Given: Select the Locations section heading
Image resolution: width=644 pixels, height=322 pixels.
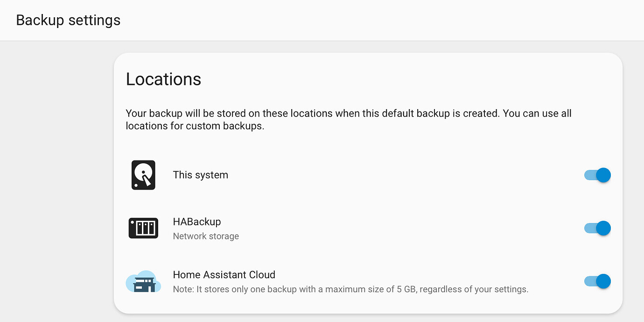Looking at the screenshot, I should coord(163,79).
